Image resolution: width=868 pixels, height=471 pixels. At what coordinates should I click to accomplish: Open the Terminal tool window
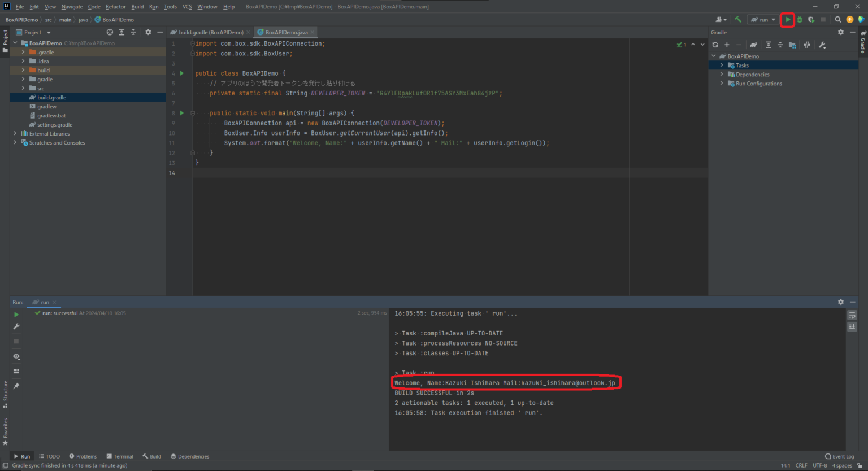tap(120, 456)
